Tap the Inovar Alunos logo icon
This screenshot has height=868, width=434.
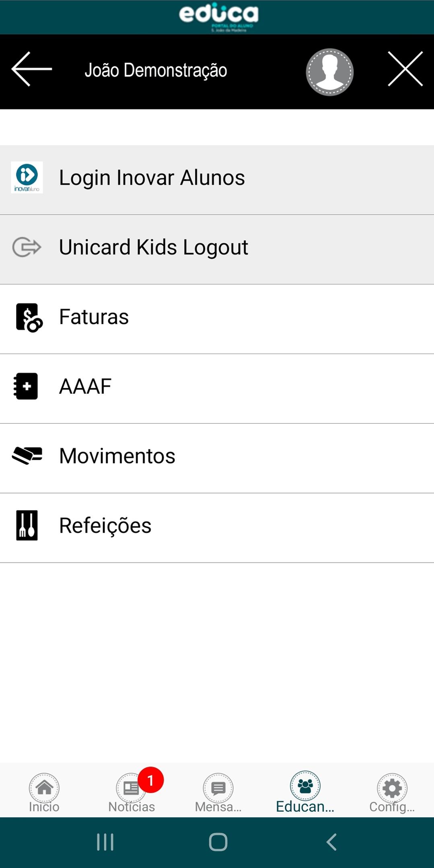pos(27,177)
